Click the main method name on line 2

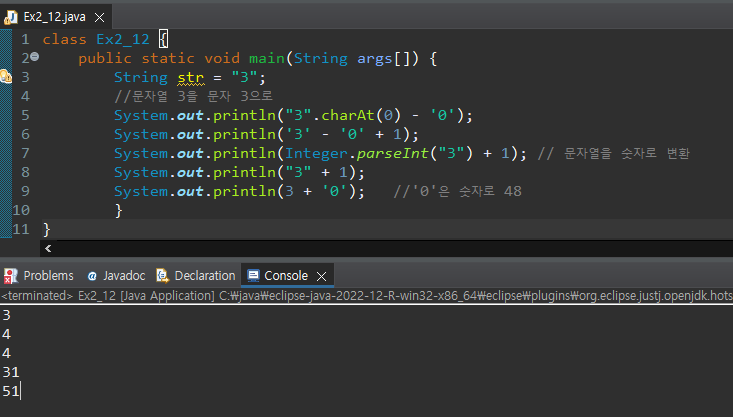(x=266, y=58)
